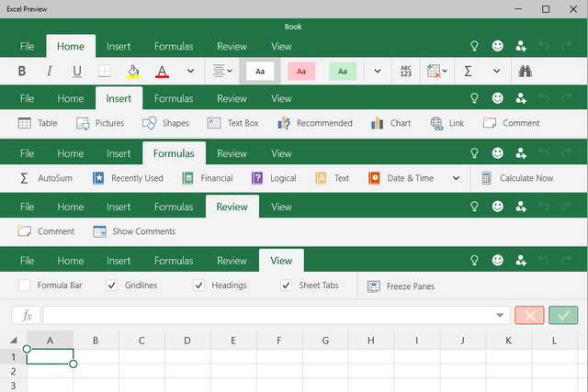Screen dimensions: 588x392
Task: Open File menu beside the highlighted Home tab
Action: click(x=27, y=46)
